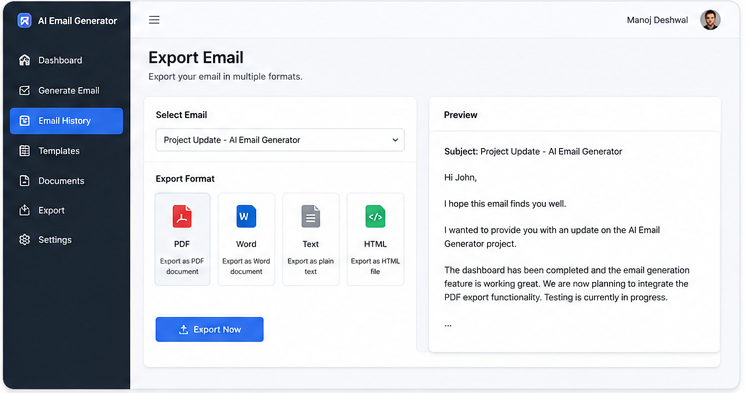Viewport: 748px width, 393px height.
Task: Toggle the hamburger menu icon
Action: pyautogui.click(x=154, y=20)
